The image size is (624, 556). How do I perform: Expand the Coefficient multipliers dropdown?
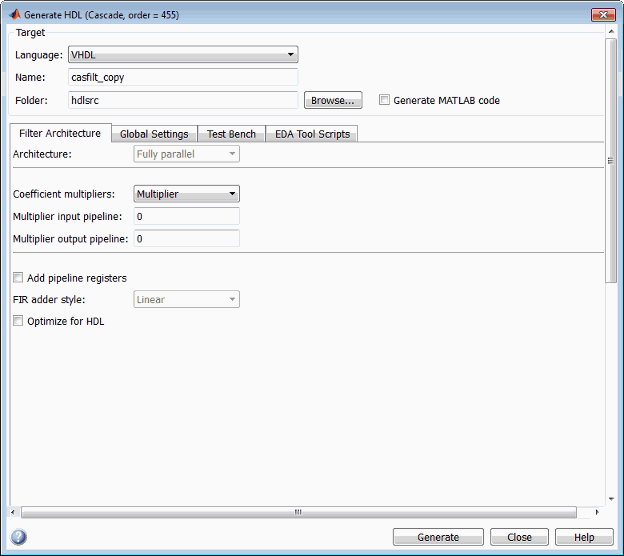click(186, 194)
